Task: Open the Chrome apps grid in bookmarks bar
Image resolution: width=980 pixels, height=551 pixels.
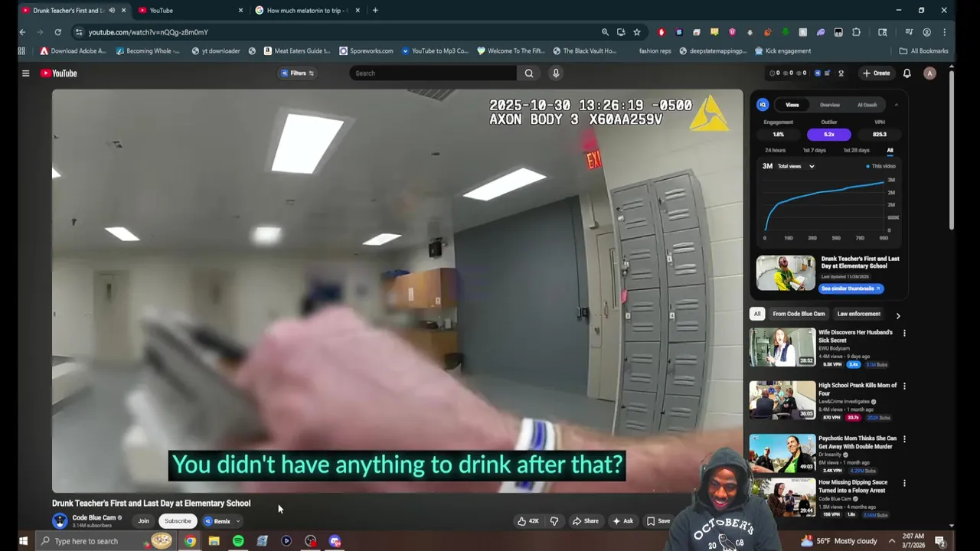Action: tap(21, 51)
